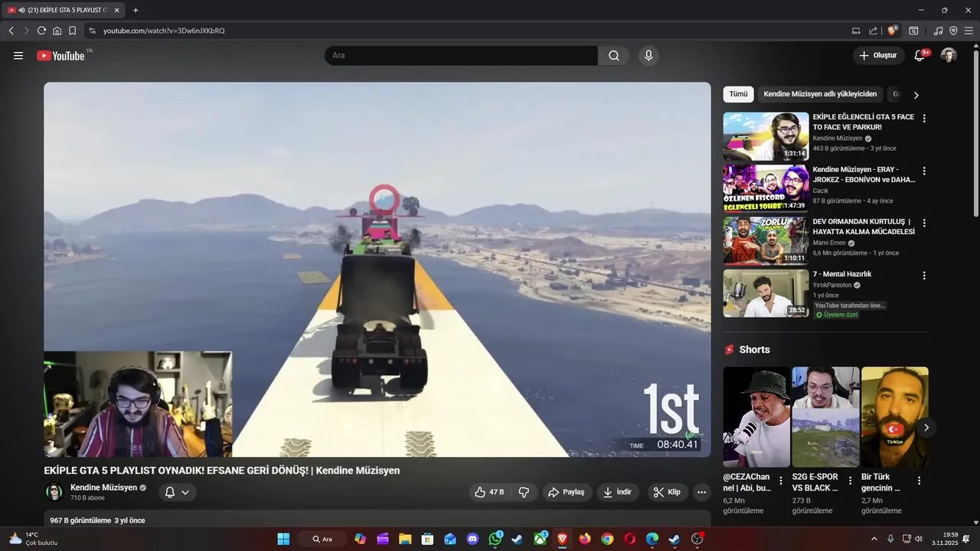The width and height of the screenshot is (980, 551).
Task: Open options for @CEZAChannel short
Action: [781, 481]
